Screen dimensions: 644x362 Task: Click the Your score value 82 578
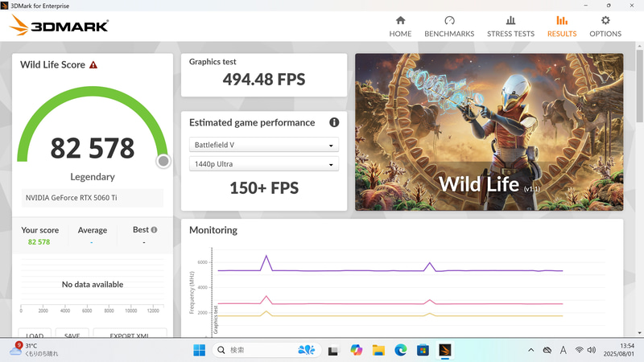pos(39,242)
